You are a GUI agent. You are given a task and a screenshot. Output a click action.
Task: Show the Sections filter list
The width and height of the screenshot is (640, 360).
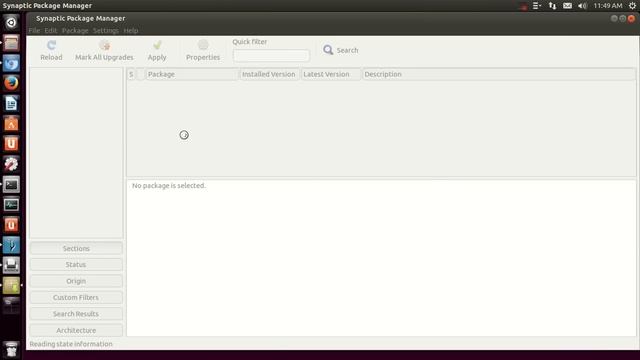76,248
